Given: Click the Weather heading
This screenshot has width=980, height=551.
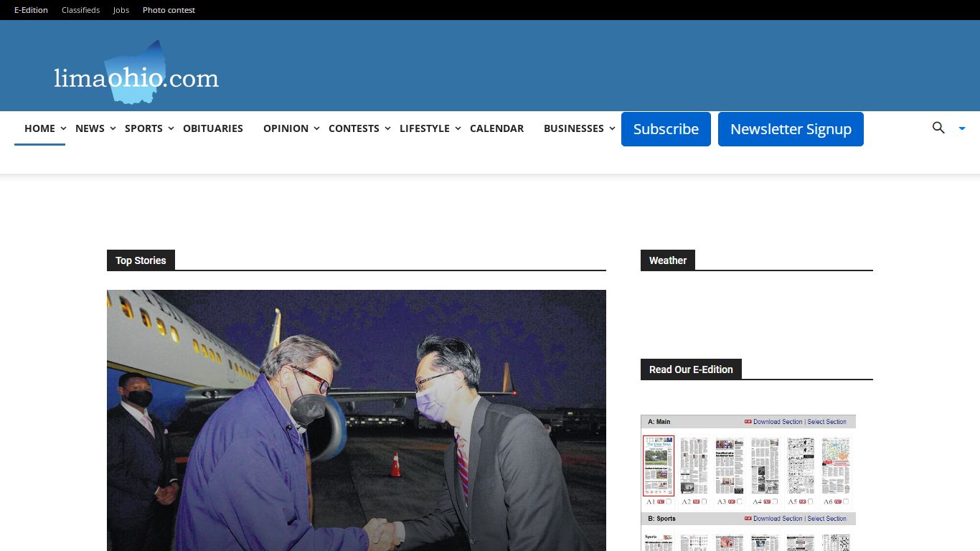Looking at the screenshot, I should pos(668,260).
